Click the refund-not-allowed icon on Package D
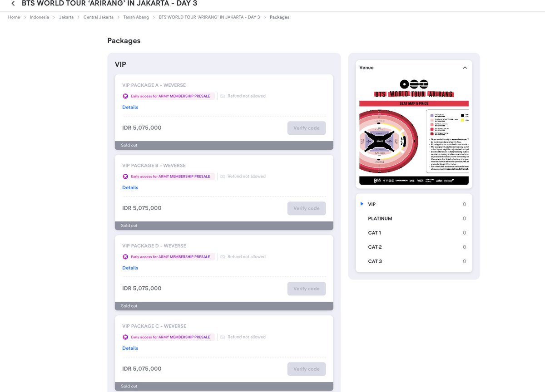The width and height of the screenshot is (545, 392). click(x=223, y=257)
